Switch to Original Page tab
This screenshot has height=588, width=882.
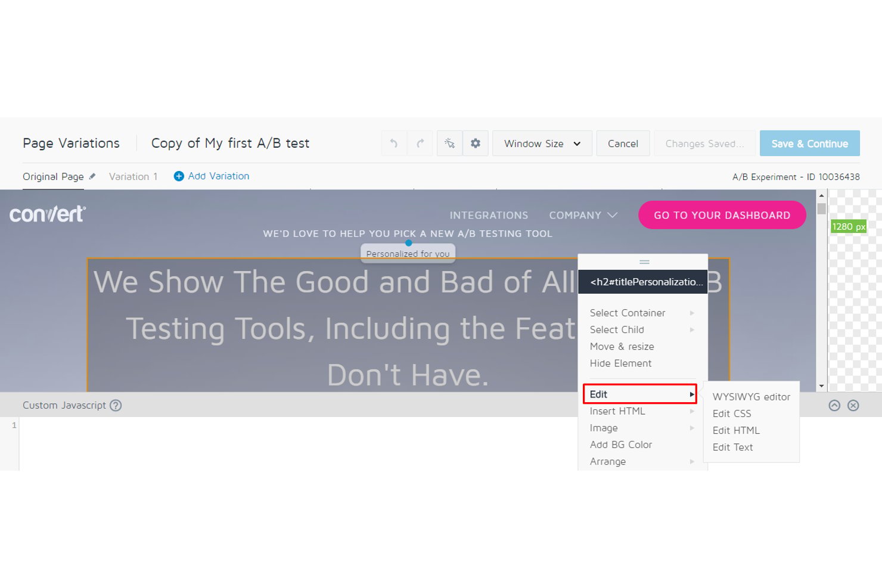(x=53, y=176)
